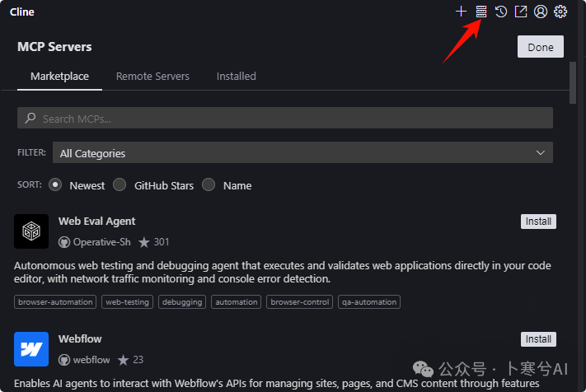This screenshot has height=392, width=586.
Task: Click the Web Eval Agent logo
Action: (31, 231)
